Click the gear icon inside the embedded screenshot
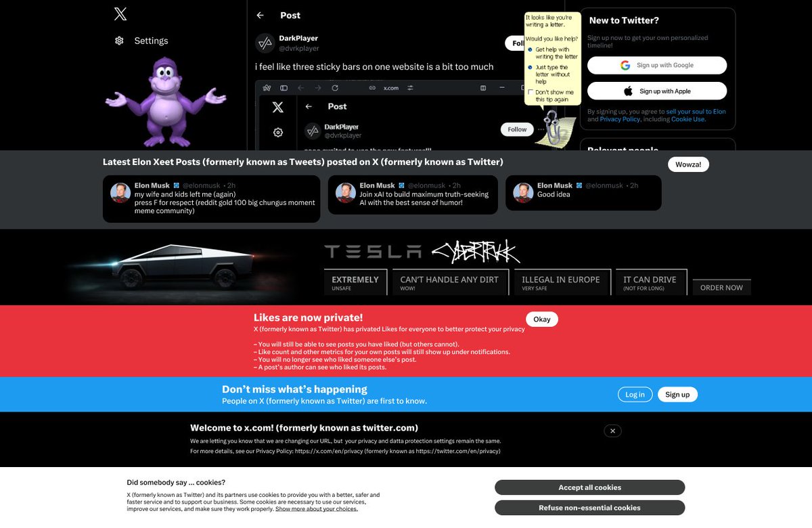Image resolution: width=812 pixels, height=528 pixels. point(277,133)
